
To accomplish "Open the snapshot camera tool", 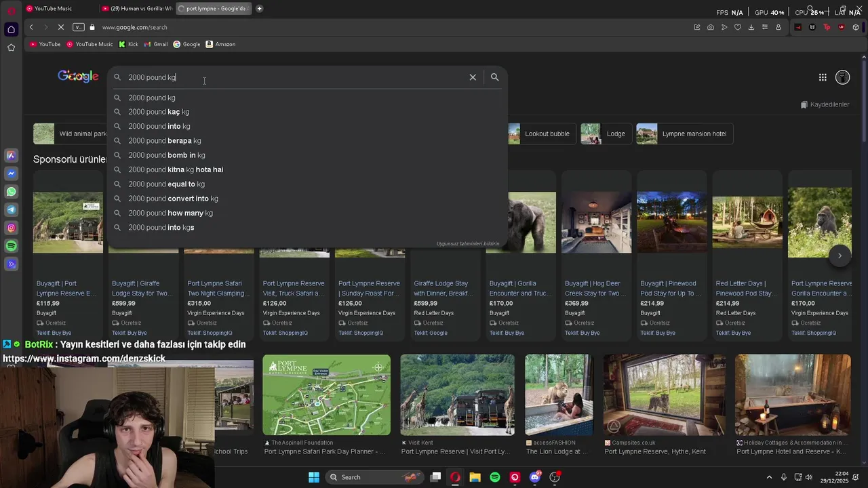I will tap(710, 27).
